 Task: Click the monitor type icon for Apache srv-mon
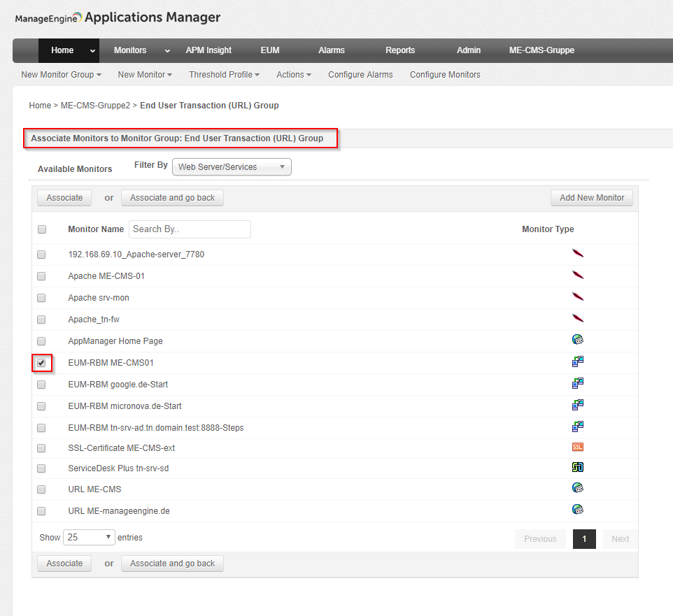tap(578, 297)
